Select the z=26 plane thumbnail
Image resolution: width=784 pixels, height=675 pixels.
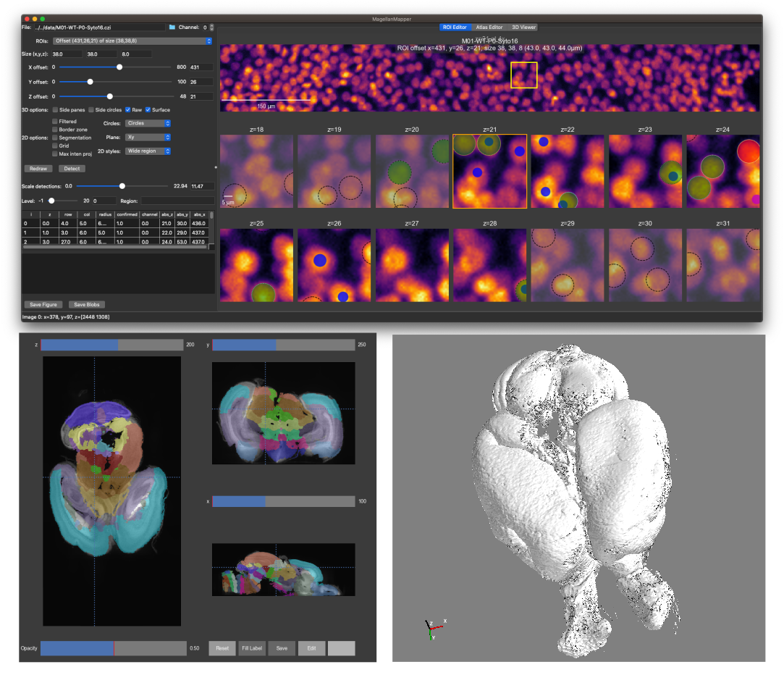coord(334,264)
